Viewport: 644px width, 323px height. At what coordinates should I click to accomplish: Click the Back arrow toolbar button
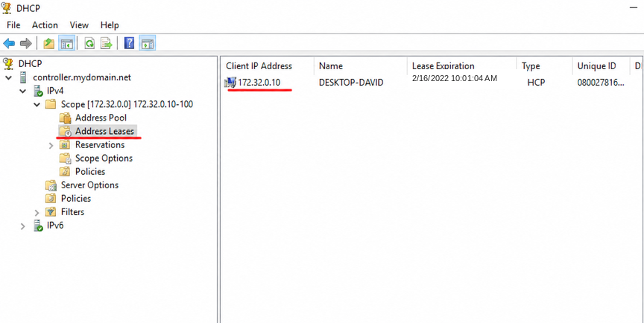pos(9,43)
